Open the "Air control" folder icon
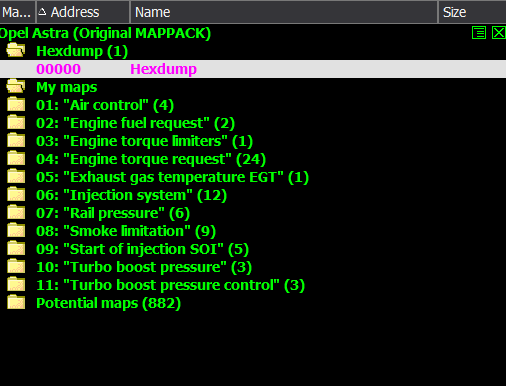The image size is (506, 386). click(x=16, y=104)
